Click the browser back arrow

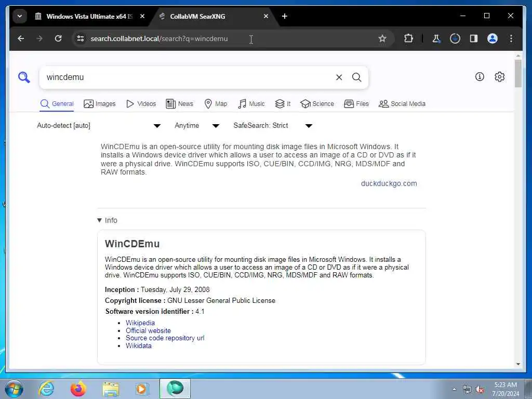click(21, 38)
